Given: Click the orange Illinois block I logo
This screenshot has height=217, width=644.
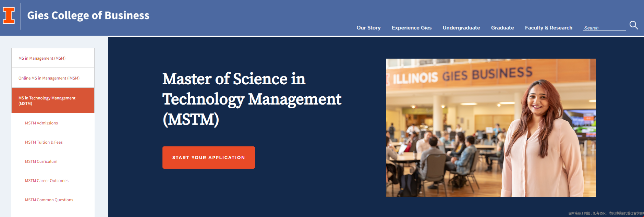Looking at the screenshot, I should 9,15.
